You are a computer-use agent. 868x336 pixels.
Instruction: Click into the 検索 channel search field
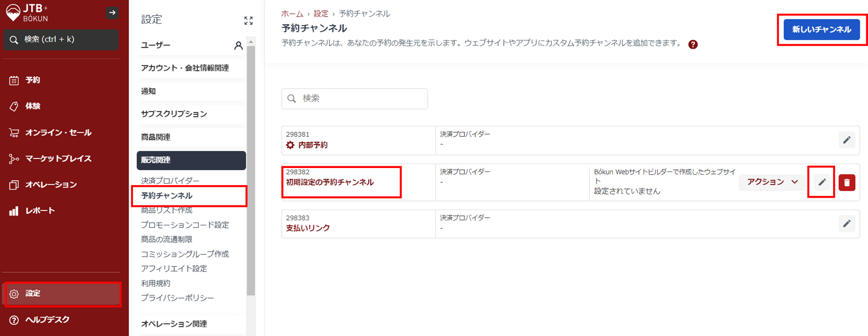(x=354, y=98)
